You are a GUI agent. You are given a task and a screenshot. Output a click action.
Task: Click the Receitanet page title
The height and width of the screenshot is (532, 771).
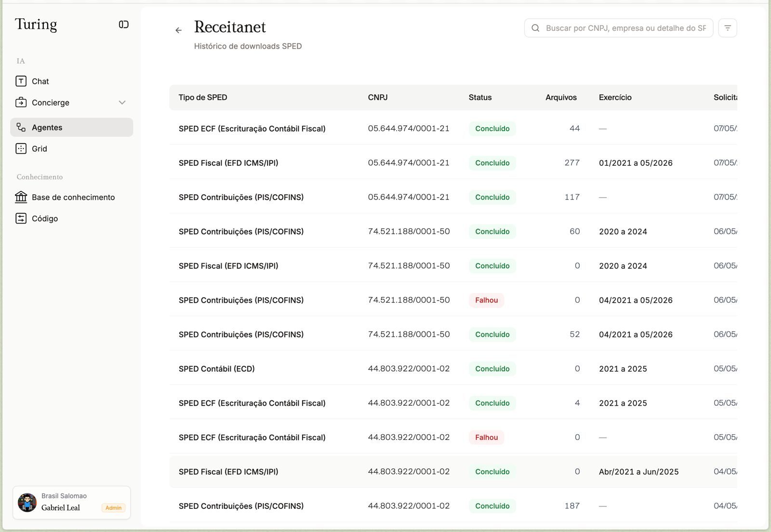pyautogui.click(x=230, y=27)
